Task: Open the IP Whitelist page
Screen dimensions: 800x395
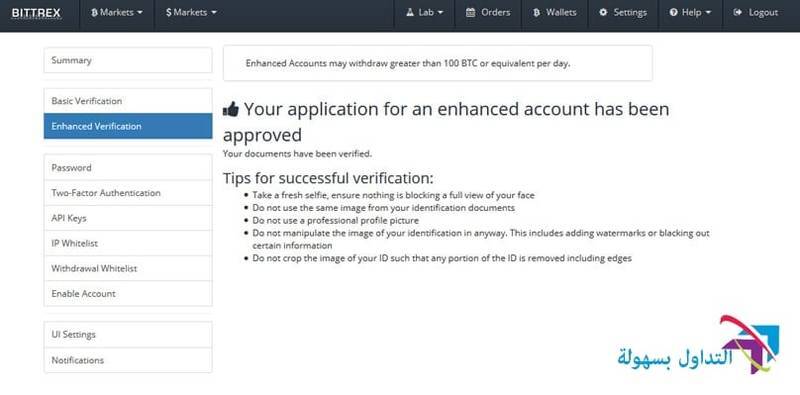Action: 128,243
